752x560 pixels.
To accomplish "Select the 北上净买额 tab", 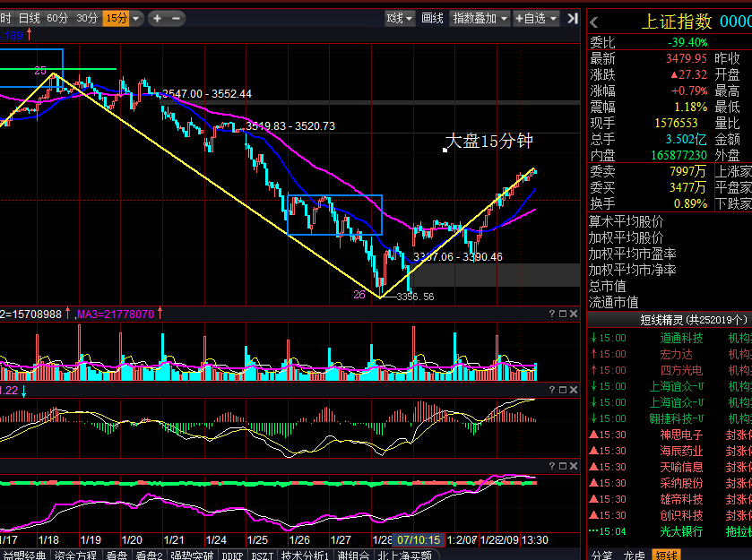I will pyautogui.click(x=404, y=556).
